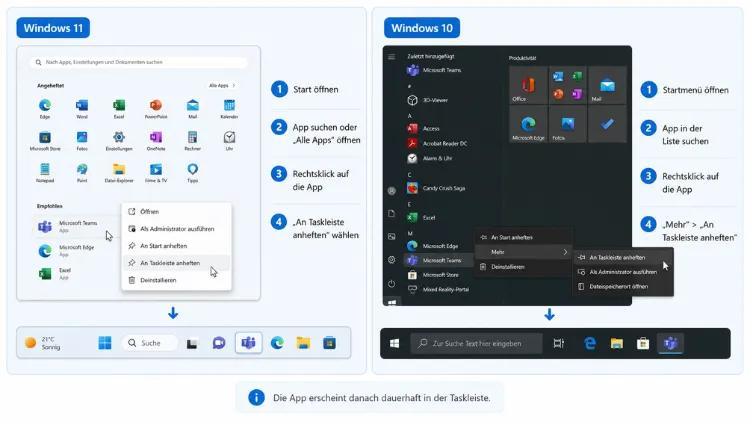The height and width of the screenshot is (422, 750).
Task: Select Öffnen in context menu
Action: point(176,211)
